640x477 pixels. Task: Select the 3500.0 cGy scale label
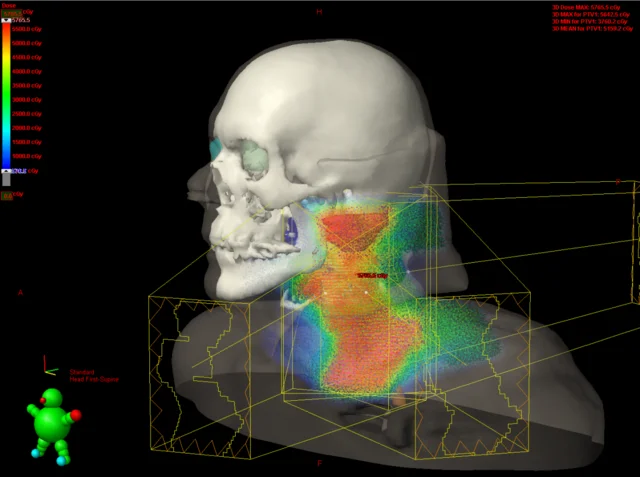pos(27,86)
